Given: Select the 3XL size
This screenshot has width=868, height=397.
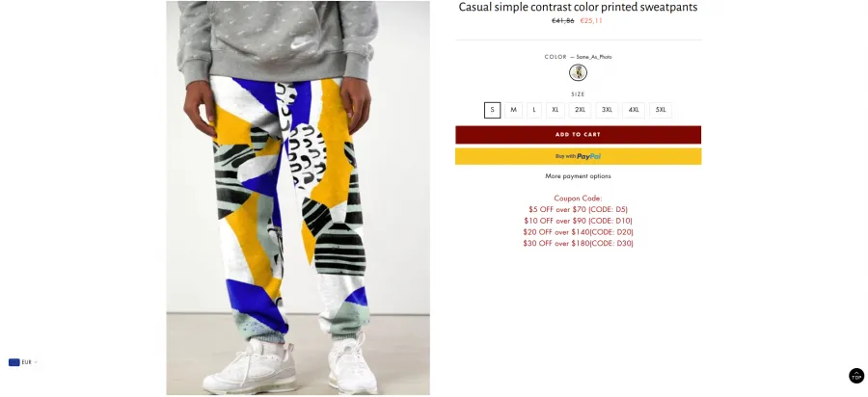Looking at the screenshot, I should tap(608, 110).
